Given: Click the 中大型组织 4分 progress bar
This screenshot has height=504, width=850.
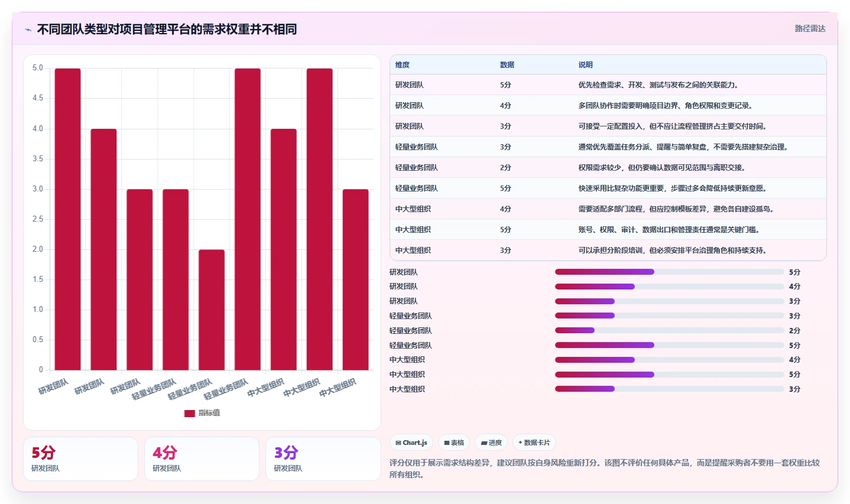Looking at the screenshot, I should [x=670, y=360].
